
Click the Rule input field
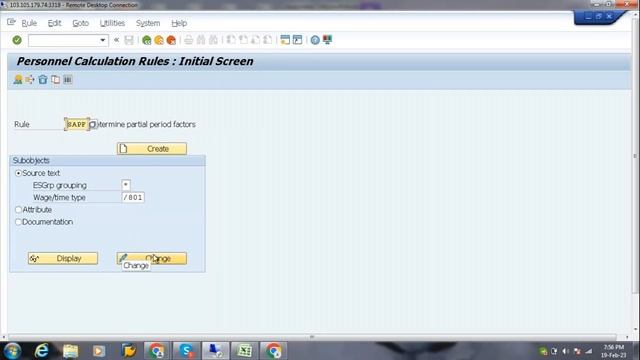pyautogui.click(x=76, y=124)
